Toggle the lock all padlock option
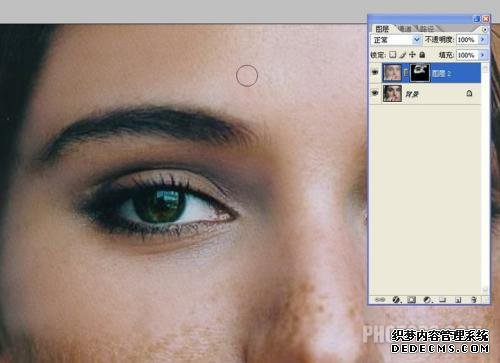 [x=422, y=55]
